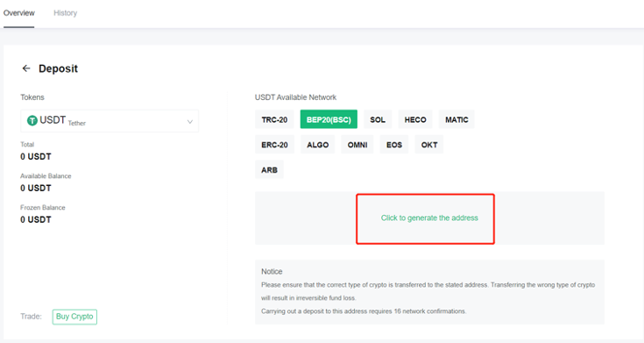Open the USDT Tether token dropdown
The image size is (644, 343).
click(x=110, y=121)
